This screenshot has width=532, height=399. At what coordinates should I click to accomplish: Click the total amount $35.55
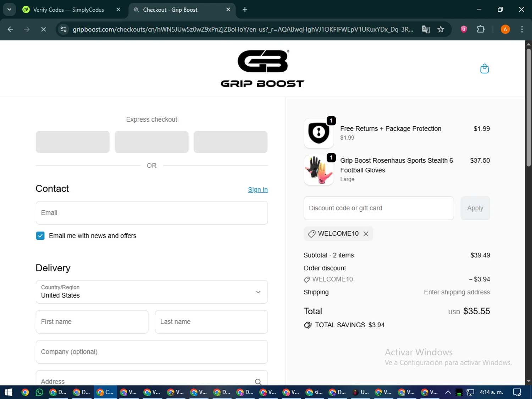477,311
